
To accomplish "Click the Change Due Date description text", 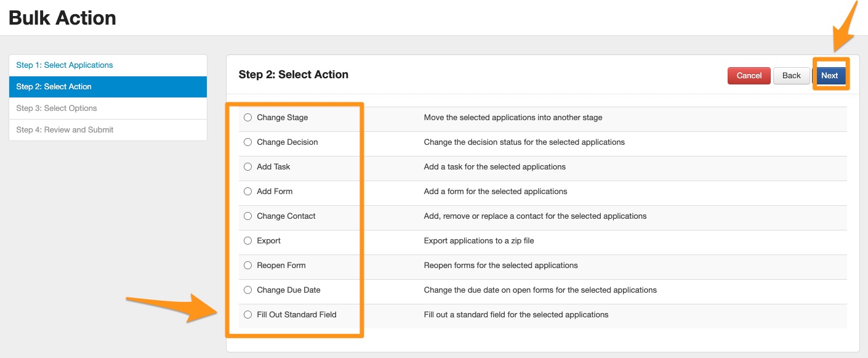I will (540, 290).
